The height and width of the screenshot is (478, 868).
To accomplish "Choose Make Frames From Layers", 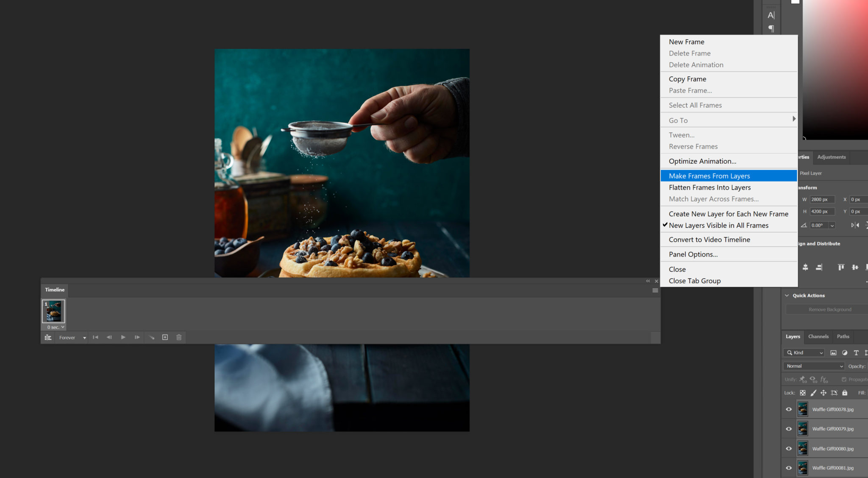I will pyautogui.click(x=729, y=176).
